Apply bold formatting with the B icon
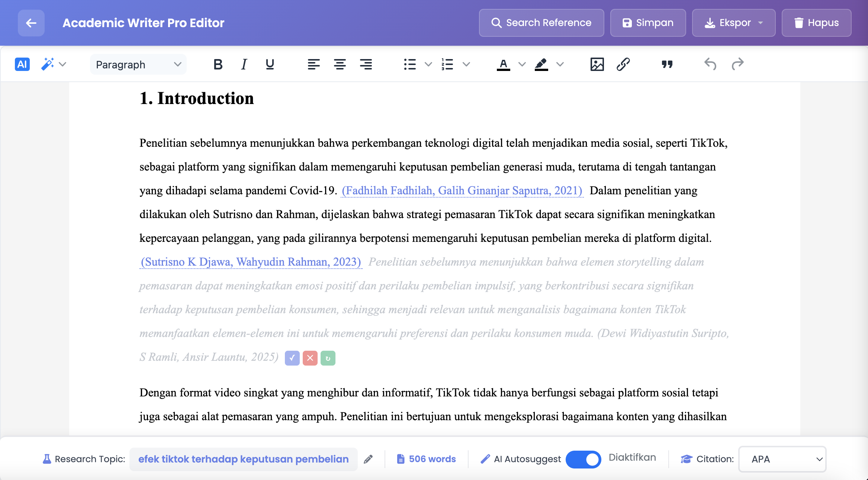 tap(218, 64)
